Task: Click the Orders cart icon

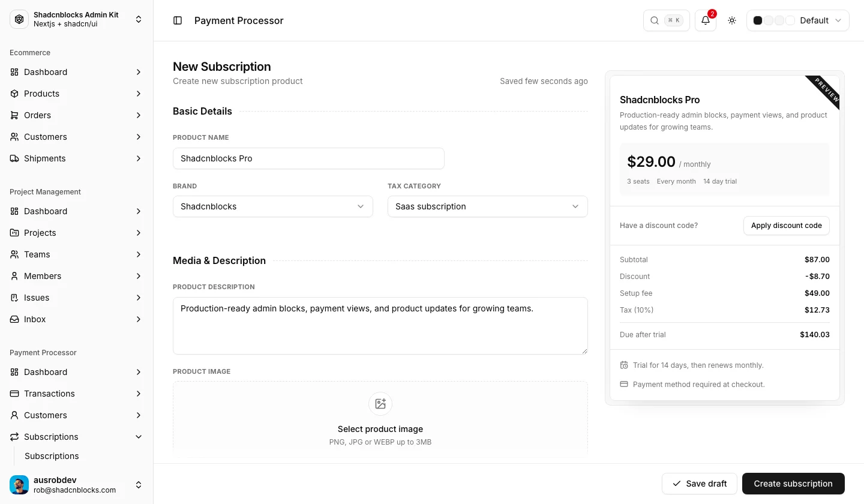Action: pyautogui.click(x=14, y=115)
